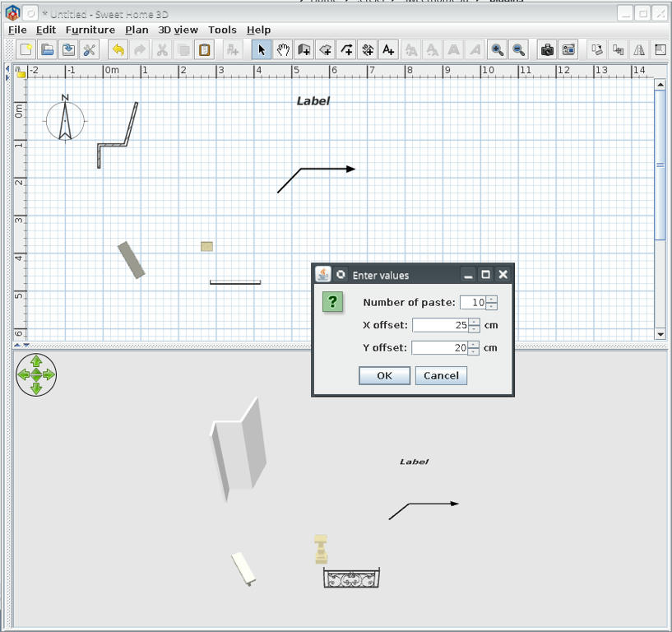Create a photo with camera icon
This screenshot has height=632, width=672.
[x=547, y=49]
